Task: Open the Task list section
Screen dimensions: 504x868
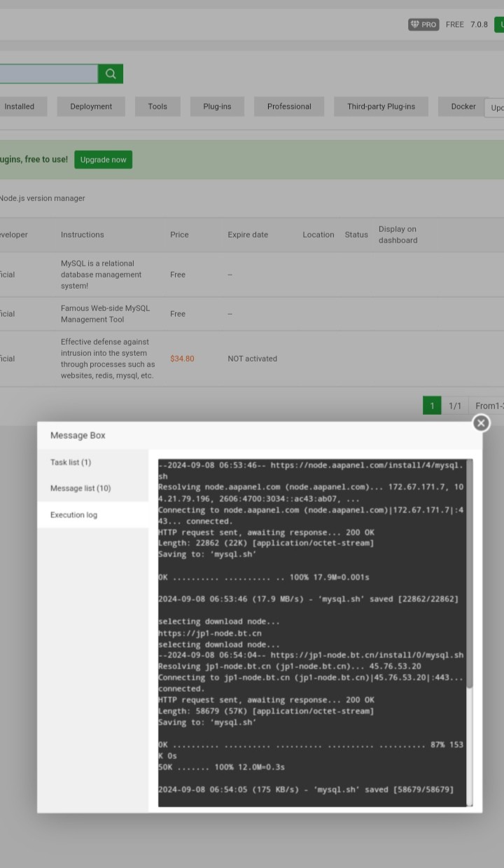Action: [x=71, y=462]
